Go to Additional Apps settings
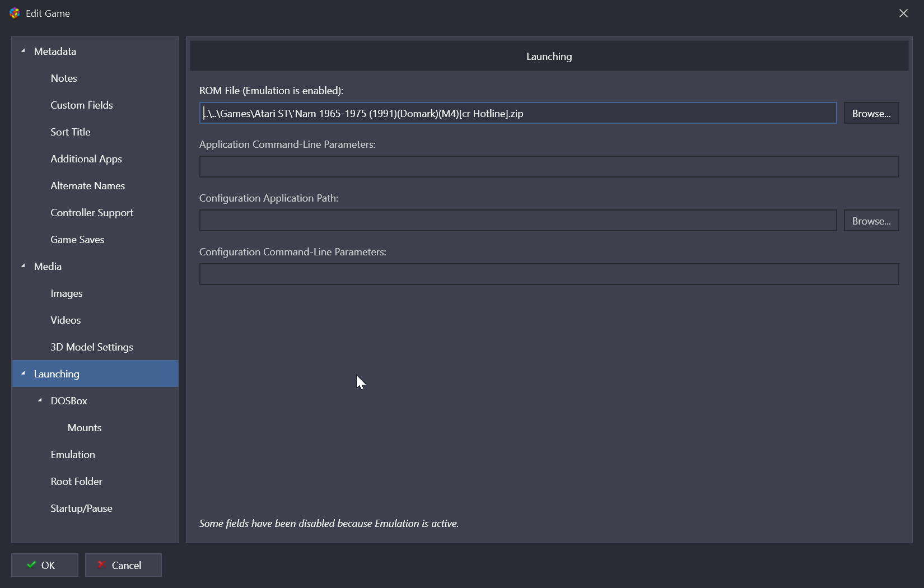 click(86, 159)
